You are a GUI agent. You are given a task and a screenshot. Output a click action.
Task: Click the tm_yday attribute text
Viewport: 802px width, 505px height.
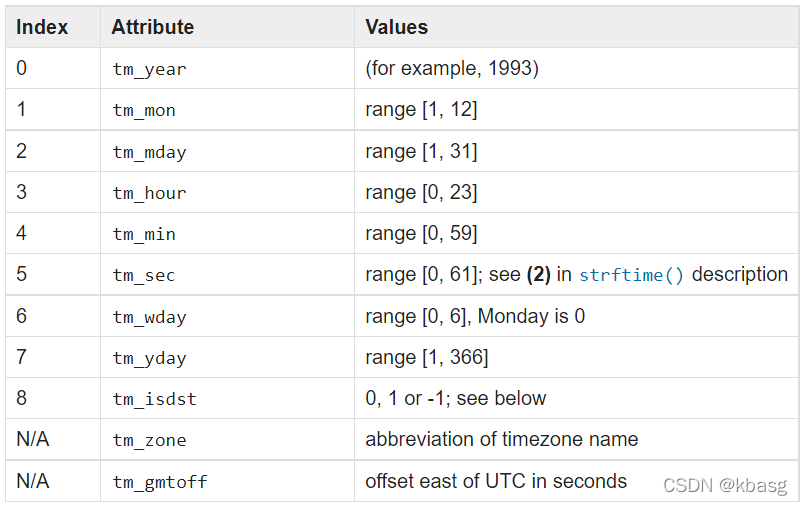point(149,358)
